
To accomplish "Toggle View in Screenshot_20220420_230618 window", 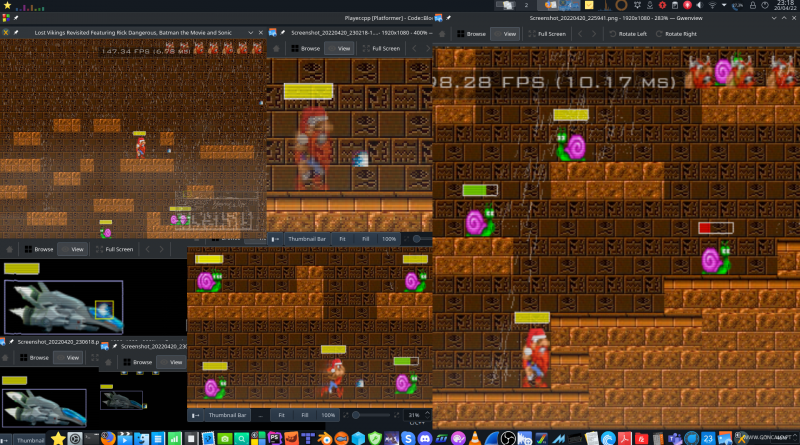I will pyautogui.click(x=68, y=358).
